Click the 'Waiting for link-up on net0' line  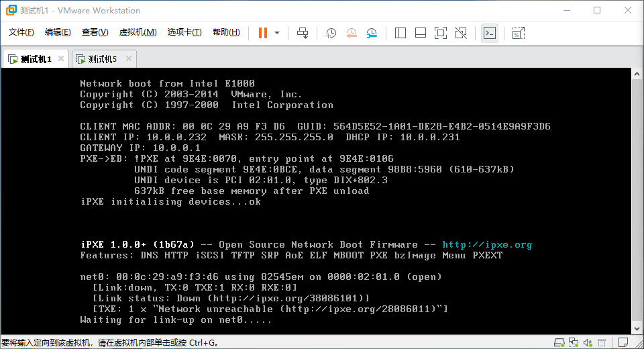tap(176, 320)
